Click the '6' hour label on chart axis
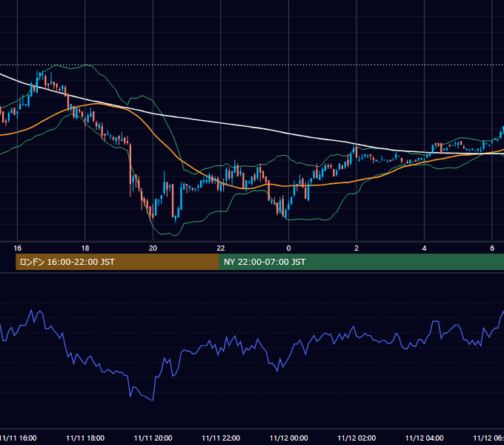Screen dimensions: 504x445 492,248
